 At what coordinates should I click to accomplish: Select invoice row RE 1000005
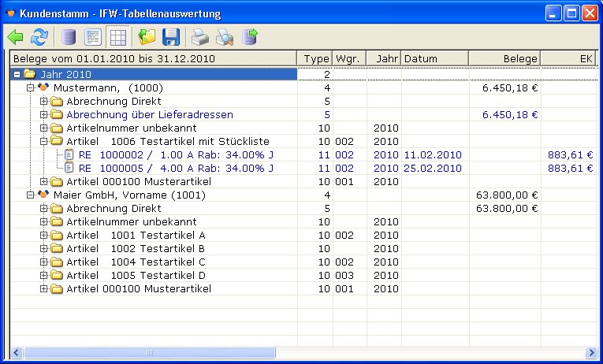click(x=175, y=169)
